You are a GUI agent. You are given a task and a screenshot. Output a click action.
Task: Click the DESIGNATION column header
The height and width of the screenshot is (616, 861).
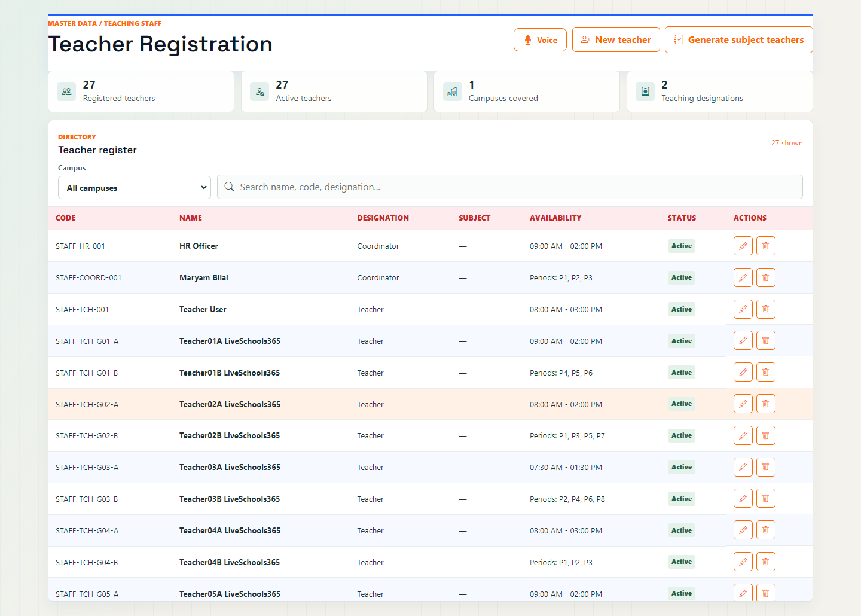[x=383, y=218]
